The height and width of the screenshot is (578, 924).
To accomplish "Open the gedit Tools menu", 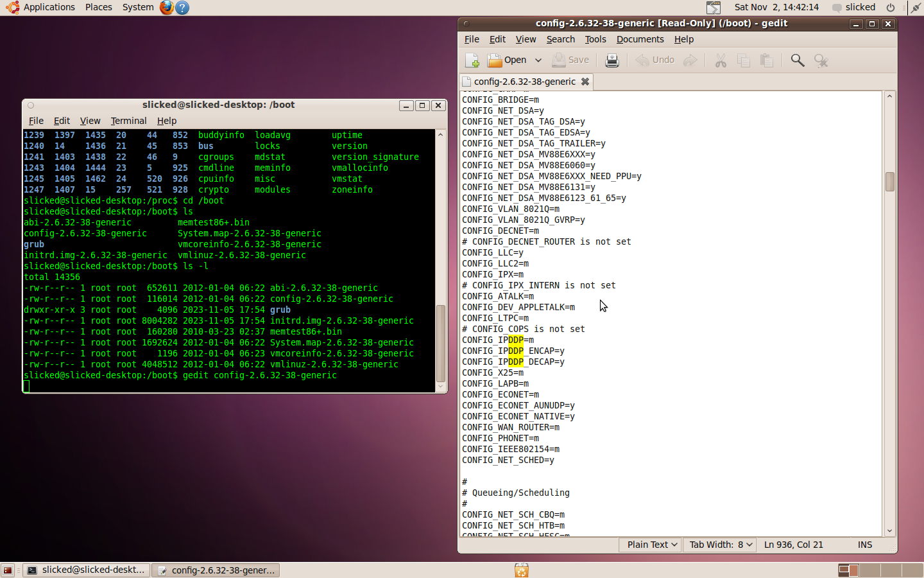I will tap(595, 39).
